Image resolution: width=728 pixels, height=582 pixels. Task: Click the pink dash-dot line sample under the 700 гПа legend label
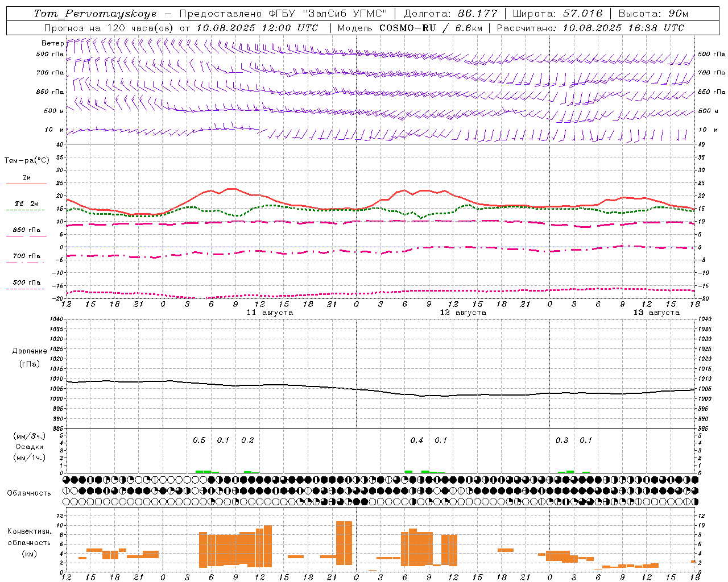26,263
